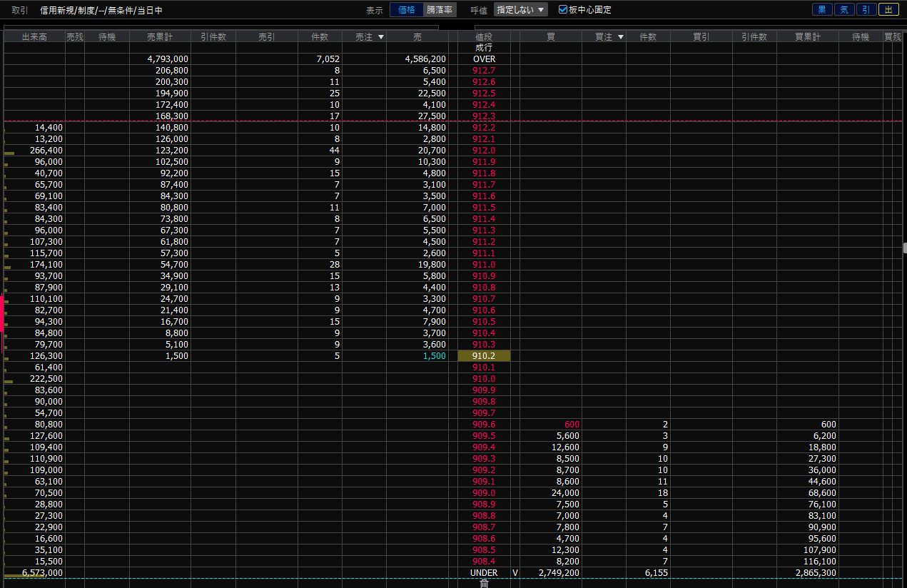Toggle the 板中心固定 checkbox

click(563, 10)
